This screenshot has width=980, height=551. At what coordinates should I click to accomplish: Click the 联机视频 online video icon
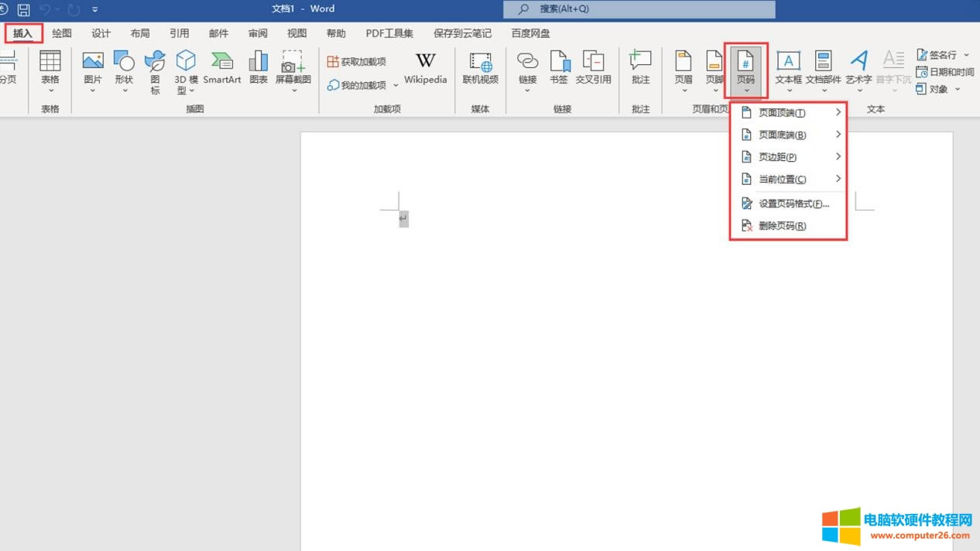point(480,68)
